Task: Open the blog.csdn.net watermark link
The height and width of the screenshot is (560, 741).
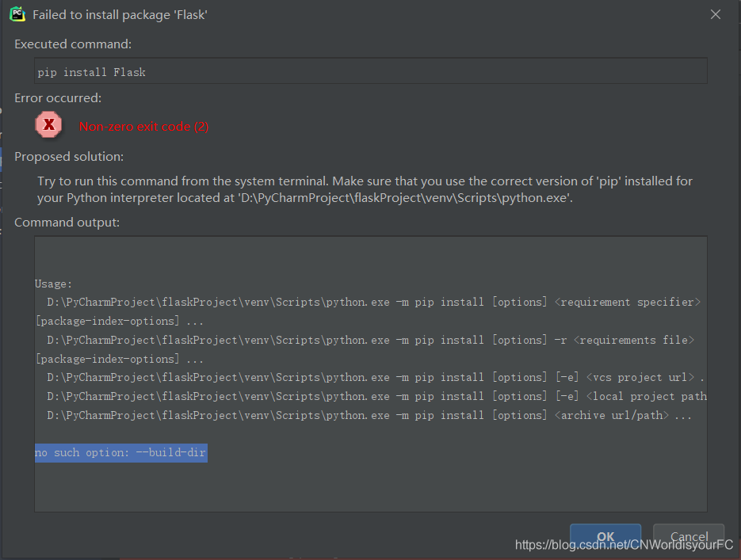Action: pyautogui.click(x=624, y=544)
